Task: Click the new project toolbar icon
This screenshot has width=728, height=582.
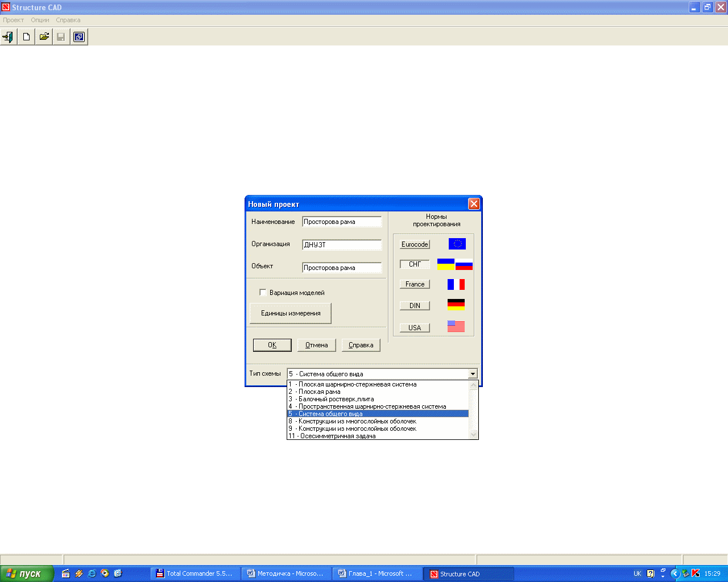Action: [x=26, y=37]
